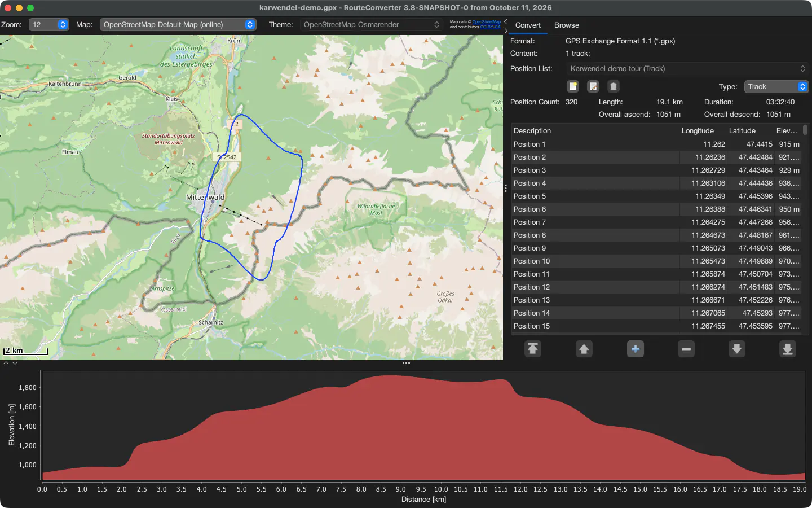Click the position table vertical scrollbar
The image size is (812, 508).
pos(805,130)
